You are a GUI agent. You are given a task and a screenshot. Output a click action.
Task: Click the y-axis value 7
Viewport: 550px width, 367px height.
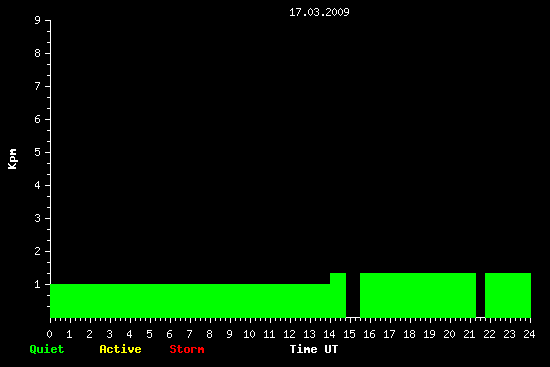click(38, 86)
